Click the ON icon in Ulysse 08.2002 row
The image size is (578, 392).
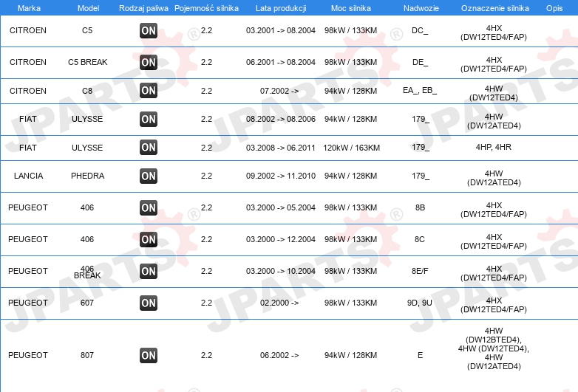(x=149, y=120)
